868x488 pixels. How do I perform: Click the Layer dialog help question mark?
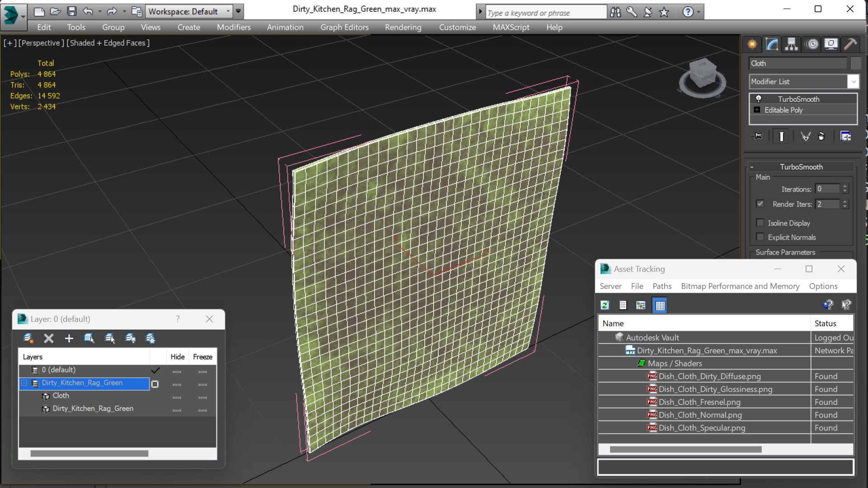(x=178, y=319)
